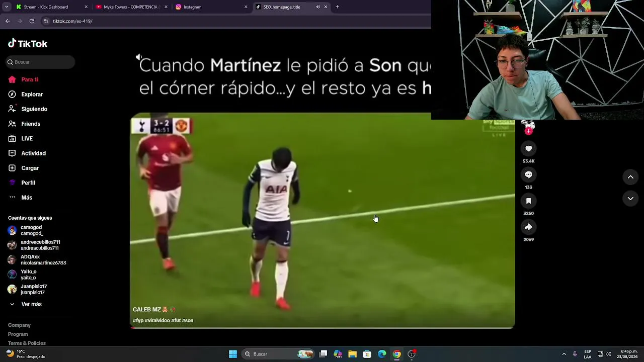644x362 pixels.
Task: Switch to the Instagram tab
Action: [210, 7]
